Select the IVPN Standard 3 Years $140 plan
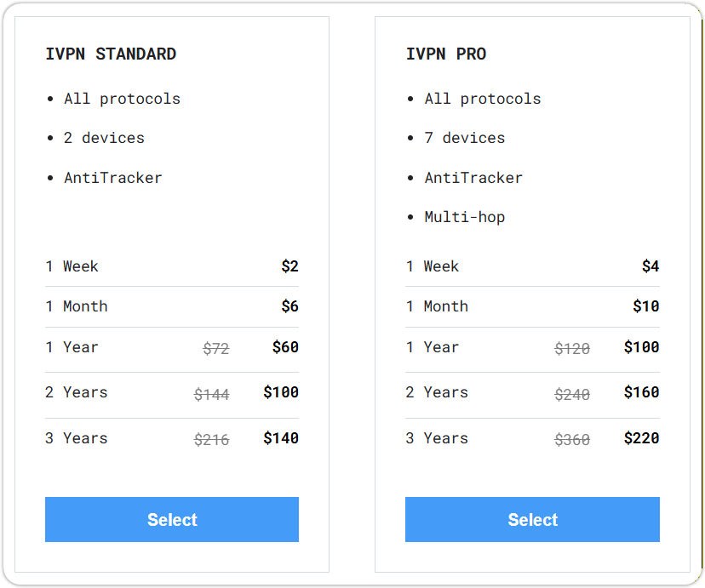705x588 pixels. click(172, 438)
